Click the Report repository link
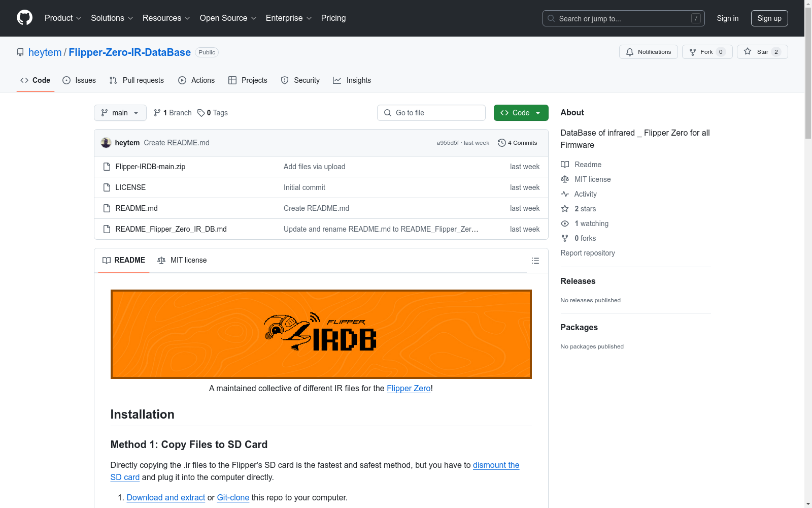 (x=588, y=253)
